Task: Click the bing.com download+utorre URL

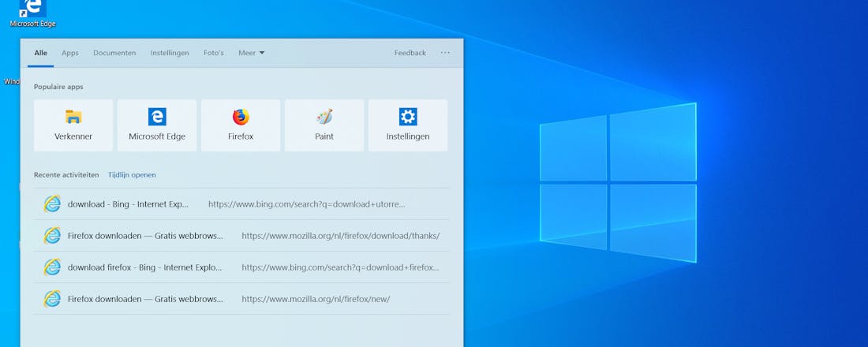Action: pyautogui.click(x=307, y=204)
